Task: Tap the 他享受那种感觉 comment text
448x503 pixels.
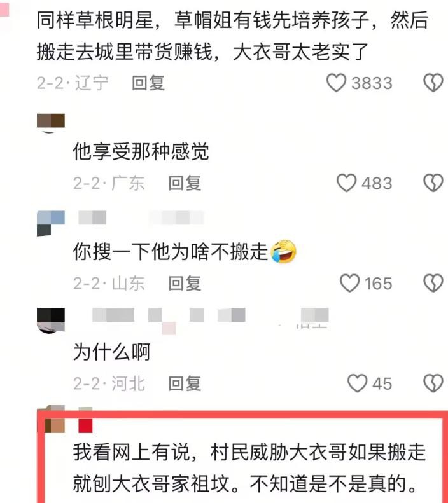Action: 141,151
